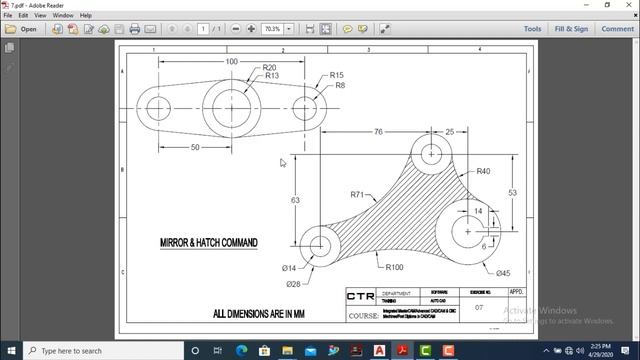Open the Comment pane
The width and height of the screenshot is (640, 360).
point(617,29)
